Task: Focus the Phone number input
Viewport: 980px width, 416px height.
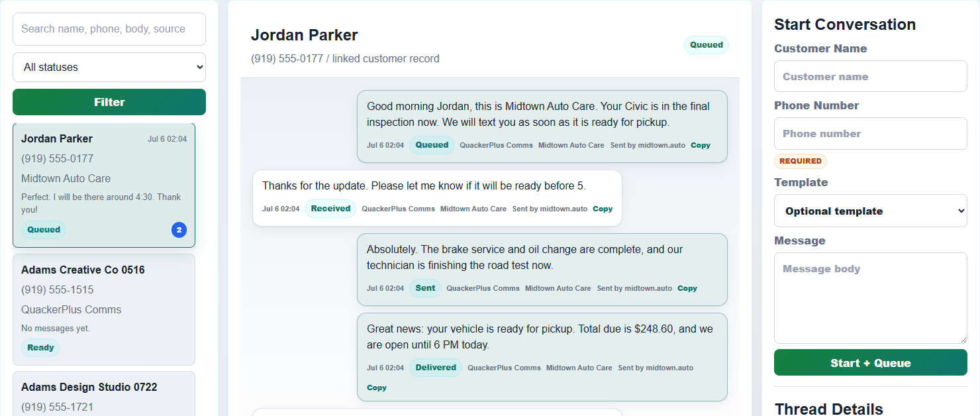Action: tap(871, 133)
